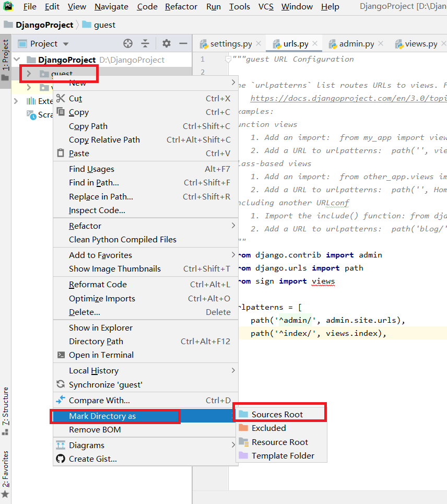Expand Local History submenu arrow
This screenshot has width=447, height=504.
tap(233, 370)
